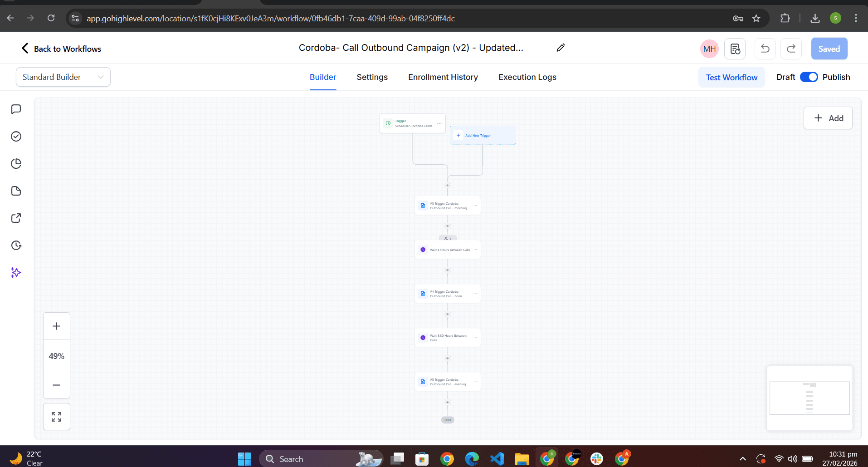Open the browser three-dot menu
The width and height of the screenshot is (868, 467).
856,18
